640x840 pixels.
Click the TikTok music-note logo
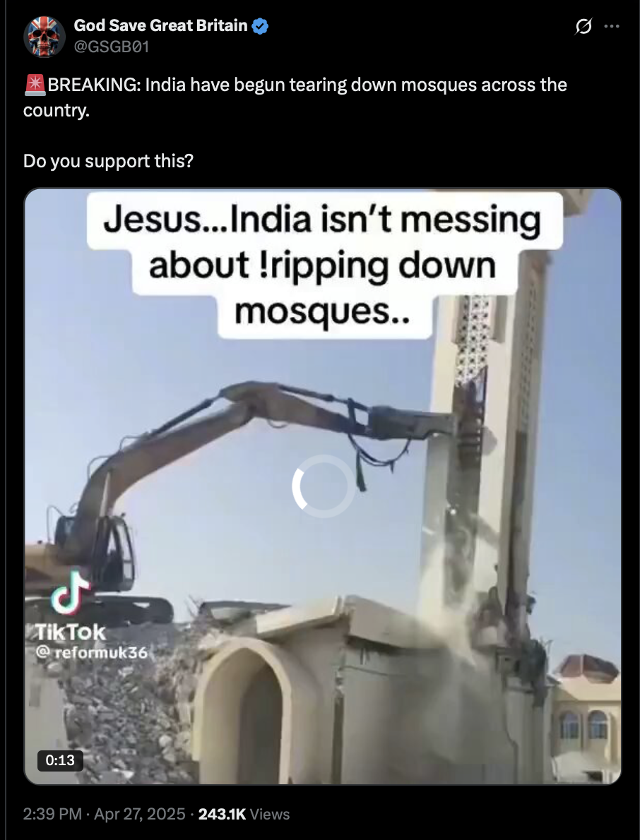pyautogui.click(x=69, y=592)
